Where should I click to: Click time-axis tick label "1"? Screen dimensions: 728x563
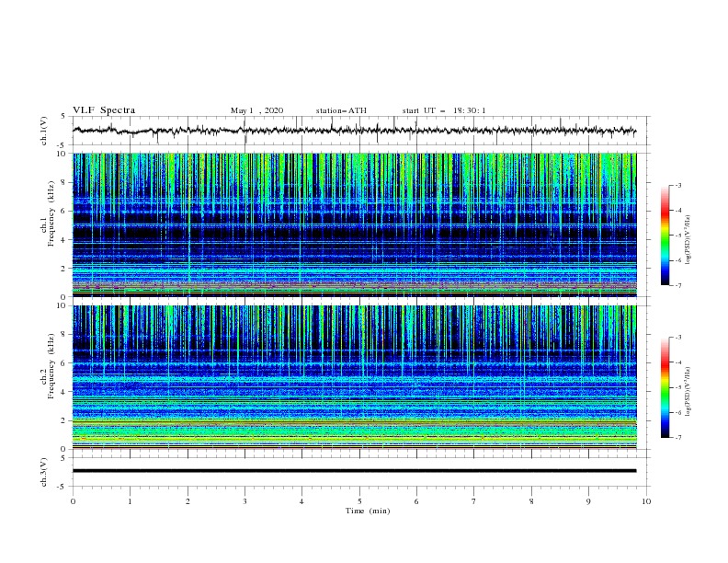click(131, 501)
